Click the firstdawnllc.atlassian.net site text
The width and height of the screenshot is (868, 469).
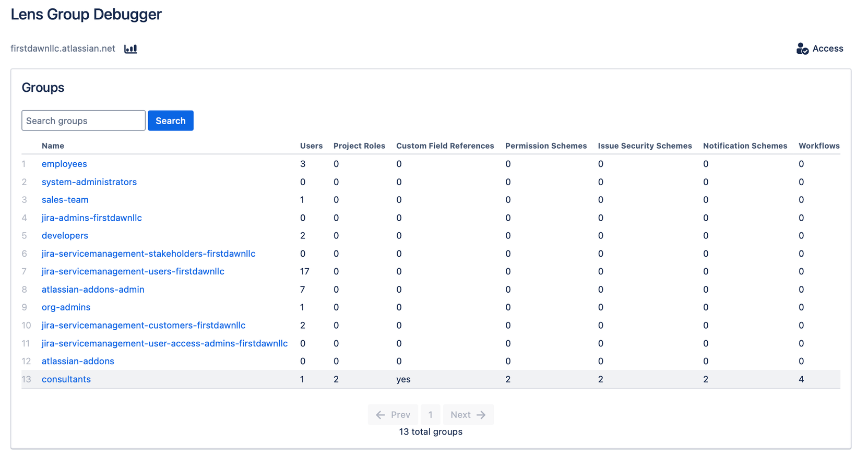[63, 49]
